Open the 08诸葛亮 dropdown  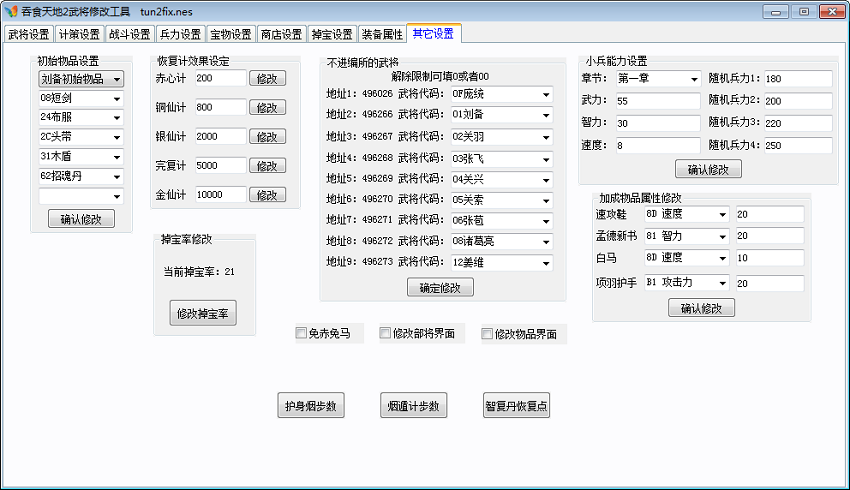(502, 242)
